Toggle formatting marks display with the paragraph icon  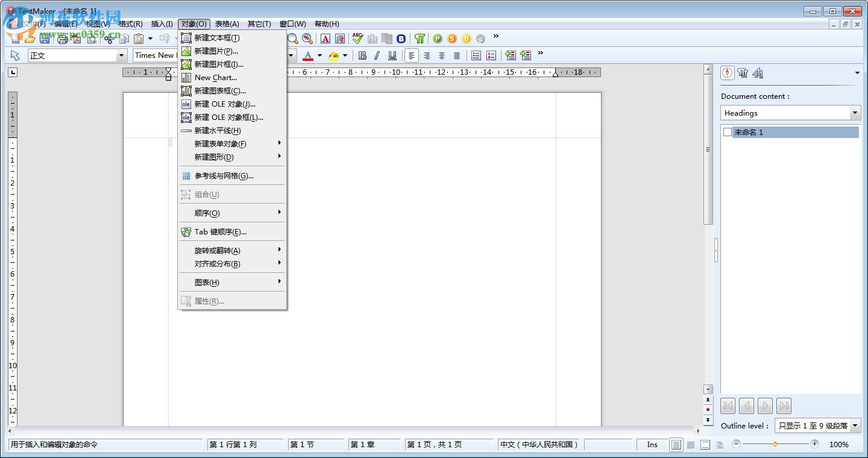pos(419,38)
